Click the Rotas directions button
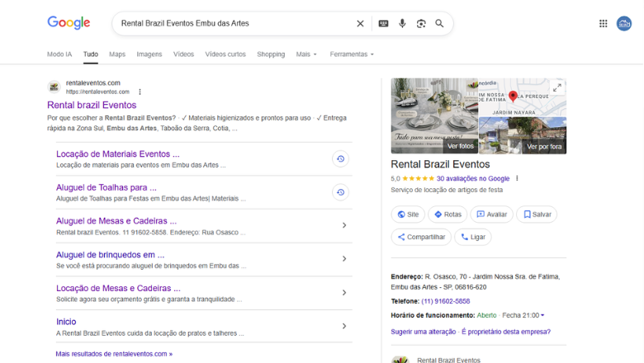Image resolution: width=644 pixels, height=363 pixels. point(447,214)
